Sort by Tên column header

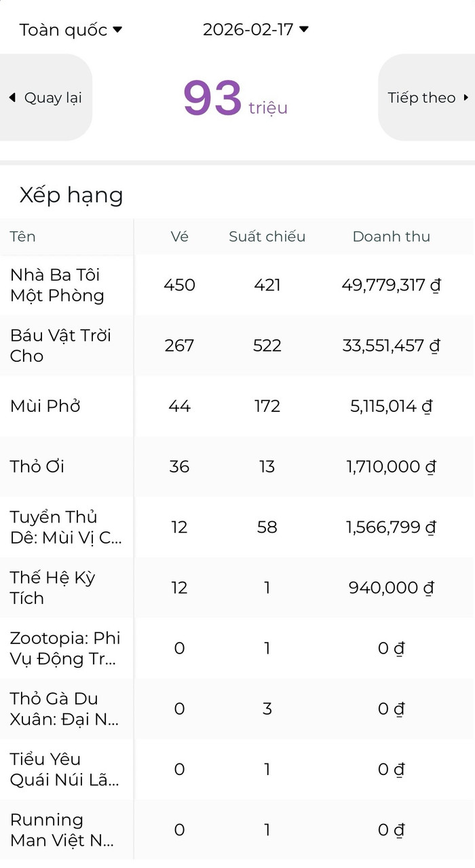23,236
